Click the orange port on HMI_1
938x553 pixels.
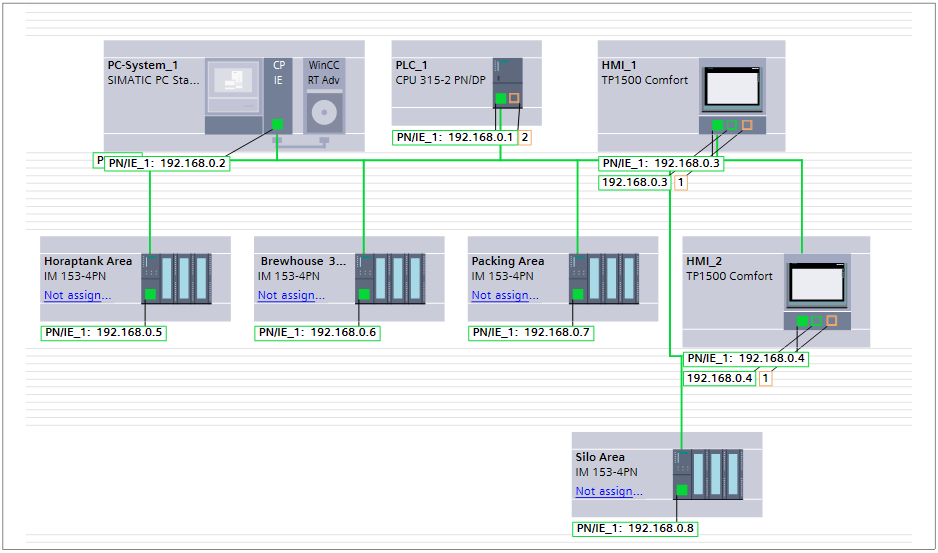[747, 125]
